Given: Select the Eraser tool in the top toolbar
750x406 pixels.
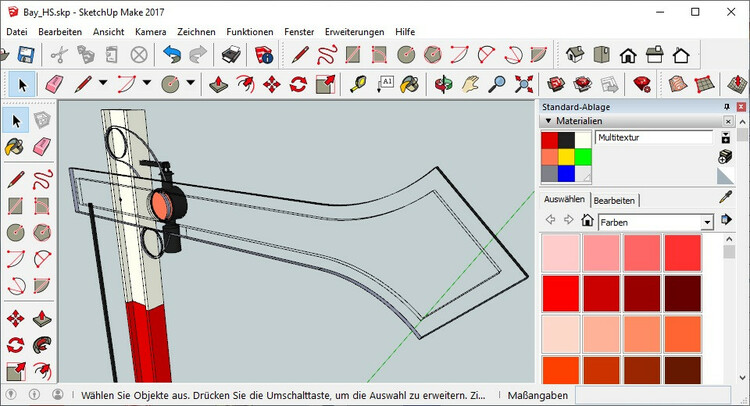Looking at the screenshot, I should [53, 83].
